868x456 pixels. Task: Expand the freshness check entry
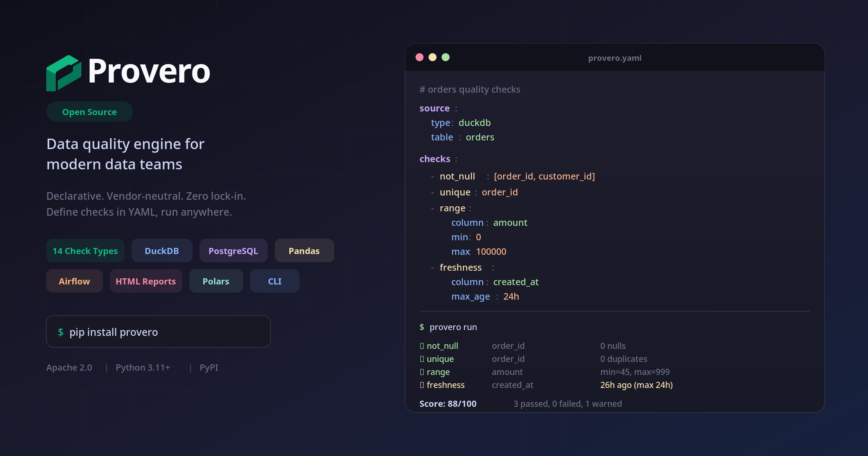pos(461,267)
